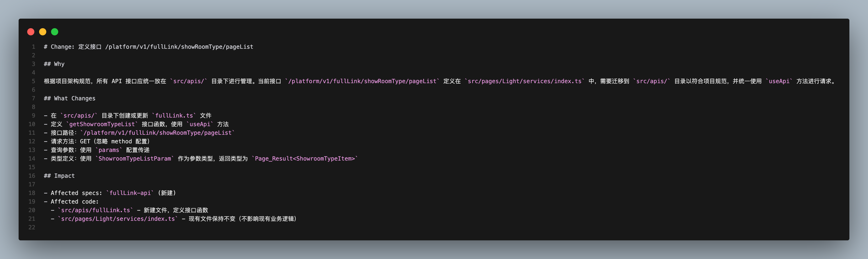Click the interface path on line 11

(x=157, y=133)
